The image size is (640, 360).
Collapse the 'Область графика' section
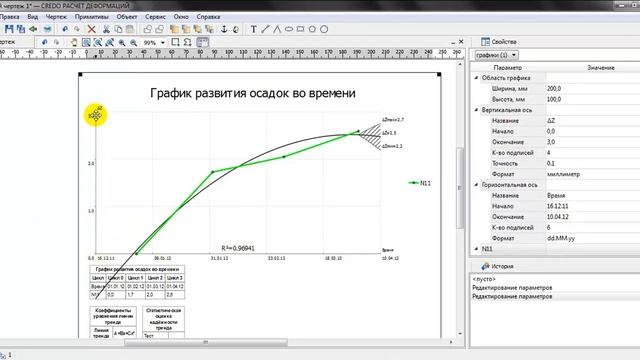tap(476, 78)
